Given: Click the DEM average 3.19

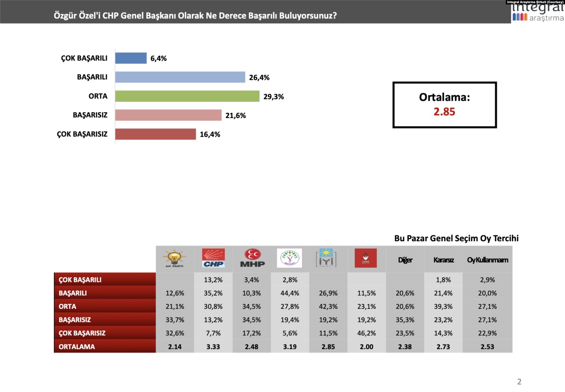Looking at the screenshot, I should point(290,347).
